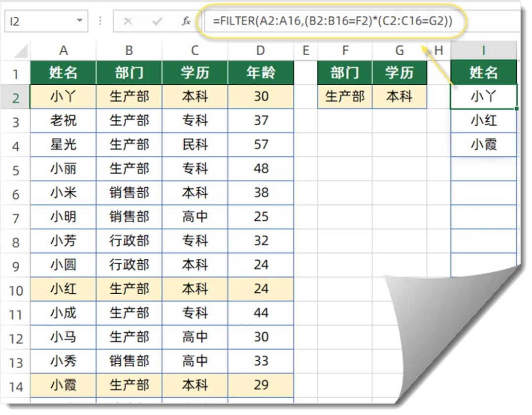Image resolution: width=532 pixels, height=415 pixels.
Task: Select result cell 小红 in column I
Action: coord(484,121)
